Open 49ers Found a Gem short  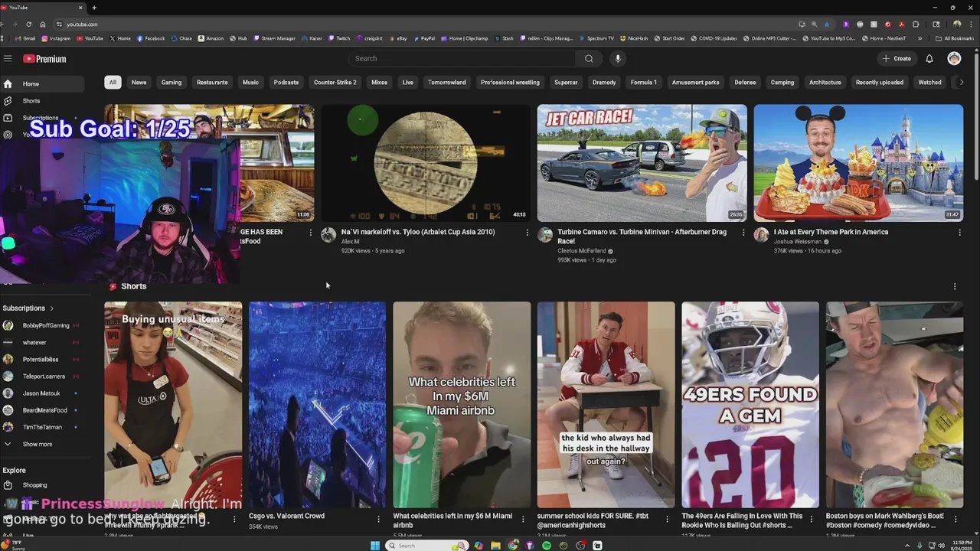750,404
